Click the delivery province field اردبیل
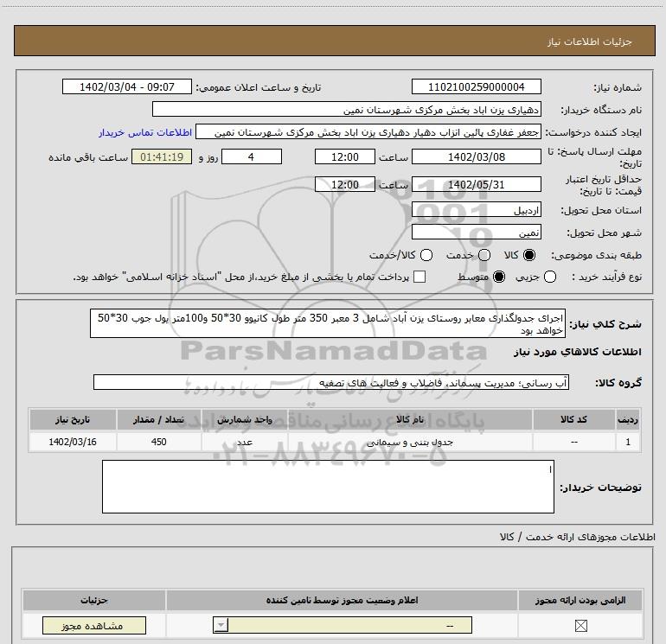The height and width of the screenshot is (644, 666). coord(476,210)
